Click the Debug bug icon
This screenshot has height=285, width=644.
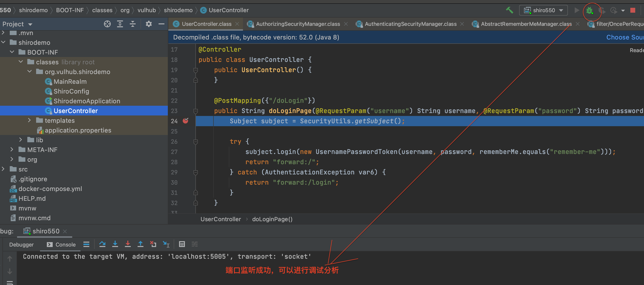point(590,10)
